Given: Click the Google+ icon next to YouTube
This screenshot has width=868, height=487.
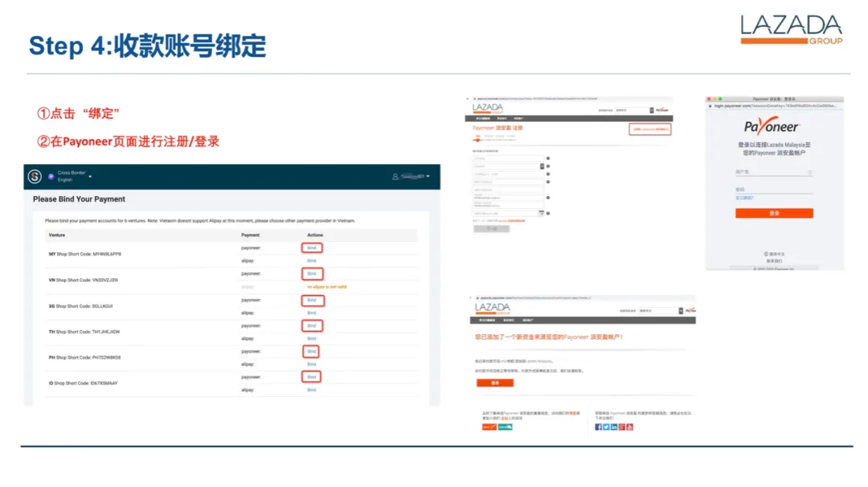Looking at the screenshot, I should point(622,428).
